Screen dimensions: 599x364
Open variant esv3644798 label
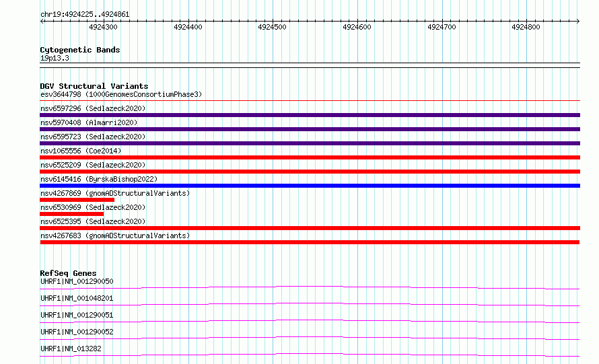(x=121, y=94)
